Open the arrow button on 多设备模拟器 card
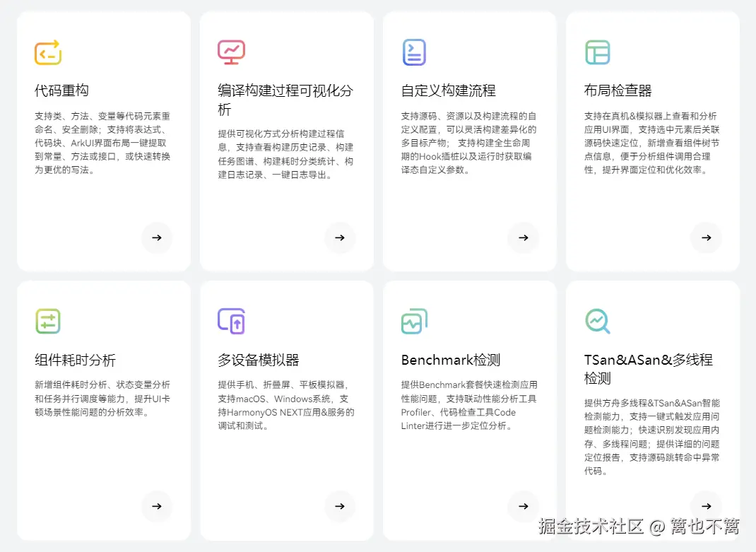Screen dimensions: 756x552 (x=340, y=506)
